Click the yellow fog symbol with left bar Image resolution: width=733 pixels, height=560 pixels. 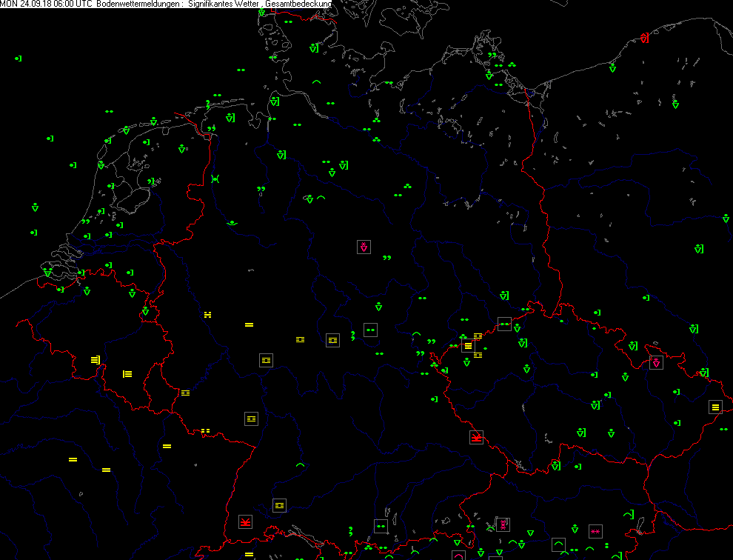pyautogui.click(x=127, y=374)
